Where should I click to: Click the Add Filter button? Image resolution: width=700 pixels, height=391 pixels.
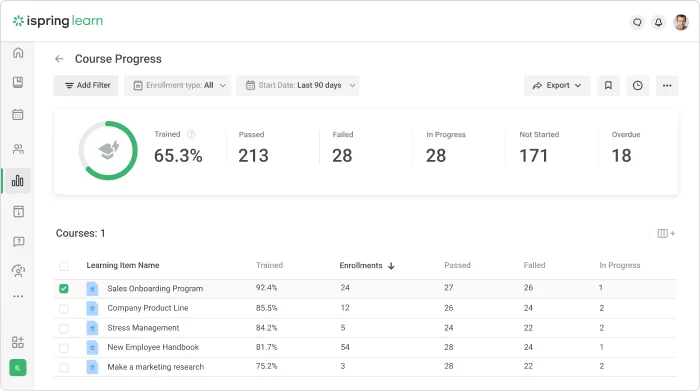click(86, 85)
